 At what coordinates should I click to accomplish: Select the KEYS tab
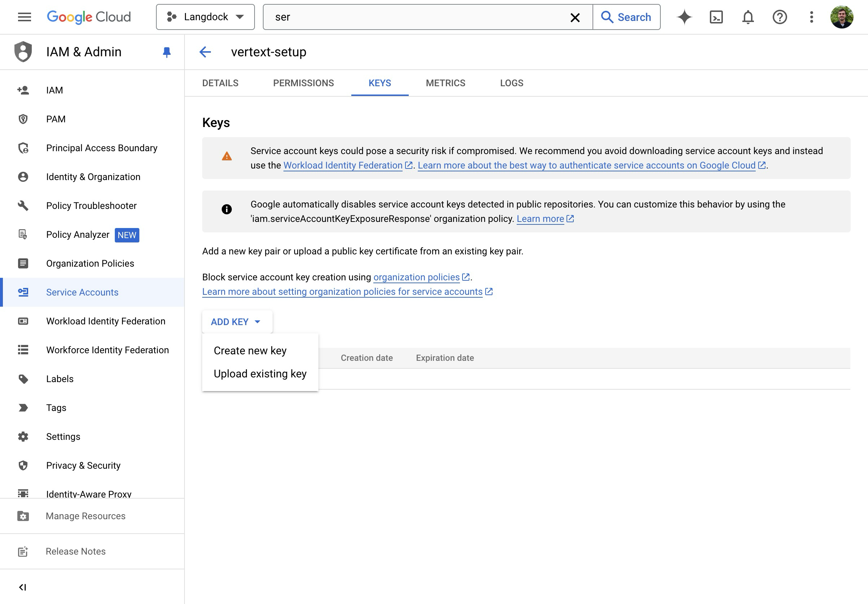379,83
